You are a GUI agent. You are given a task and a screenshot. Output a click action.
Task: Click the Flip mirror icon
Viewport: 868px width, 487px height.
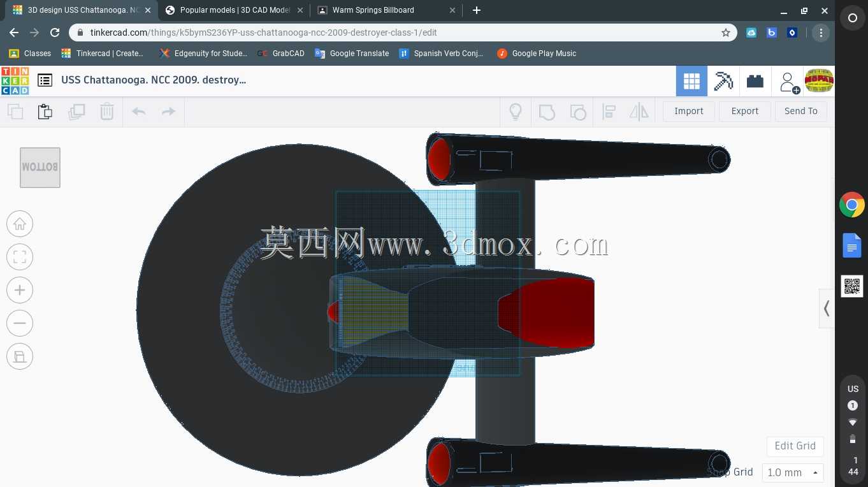coord(639,112)
